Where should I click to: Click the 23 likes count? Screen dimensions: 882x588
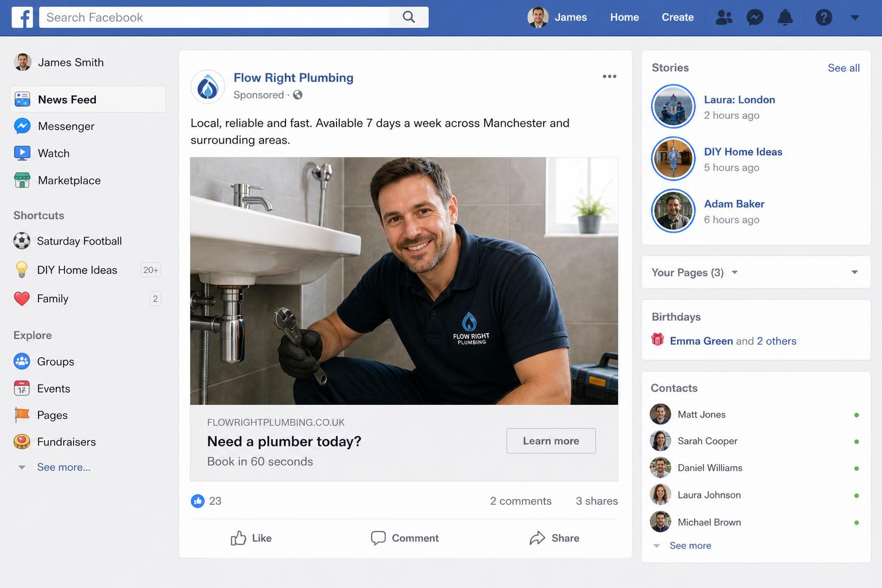(x=215, y=501)
